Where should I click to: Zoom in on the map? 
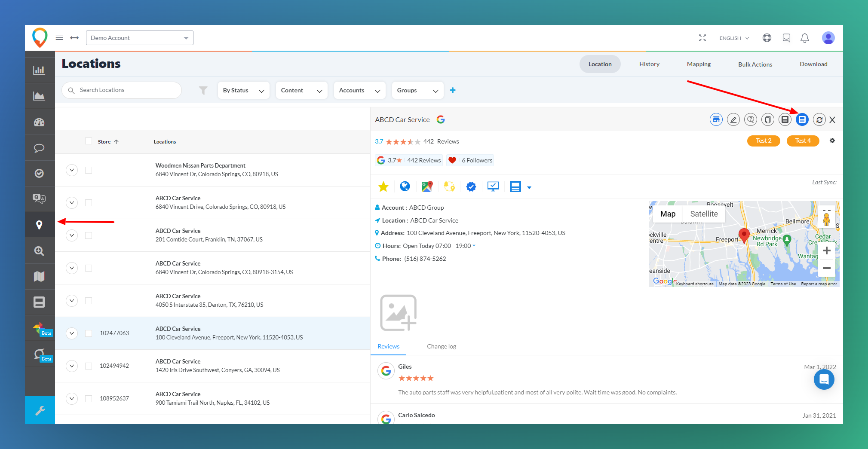pyautogui.click(x=826, y=250)
